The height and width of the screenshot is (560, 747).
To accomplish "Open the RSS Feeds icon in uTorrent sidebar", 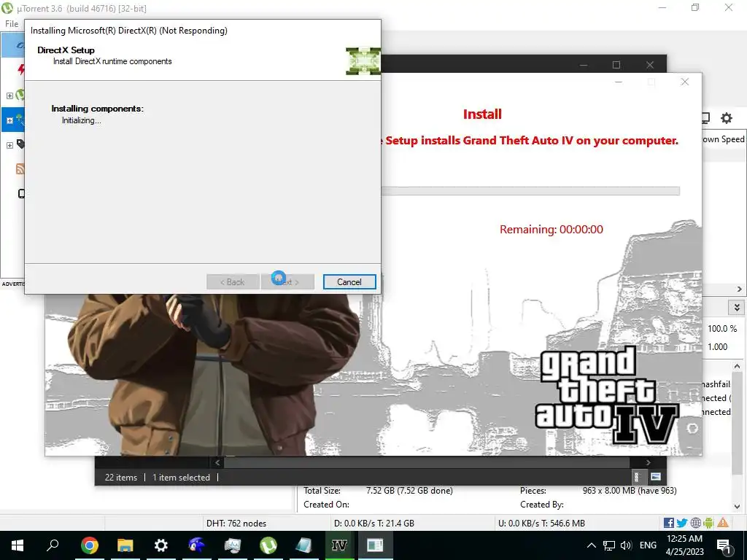I will click(x=20, y=168).
